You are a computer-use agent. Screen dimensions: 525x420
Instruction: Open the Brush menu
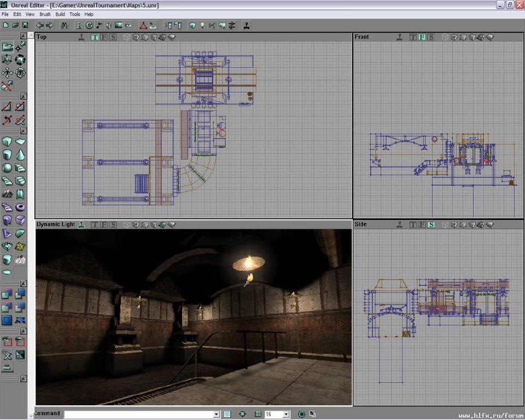[x=45, y=14]
